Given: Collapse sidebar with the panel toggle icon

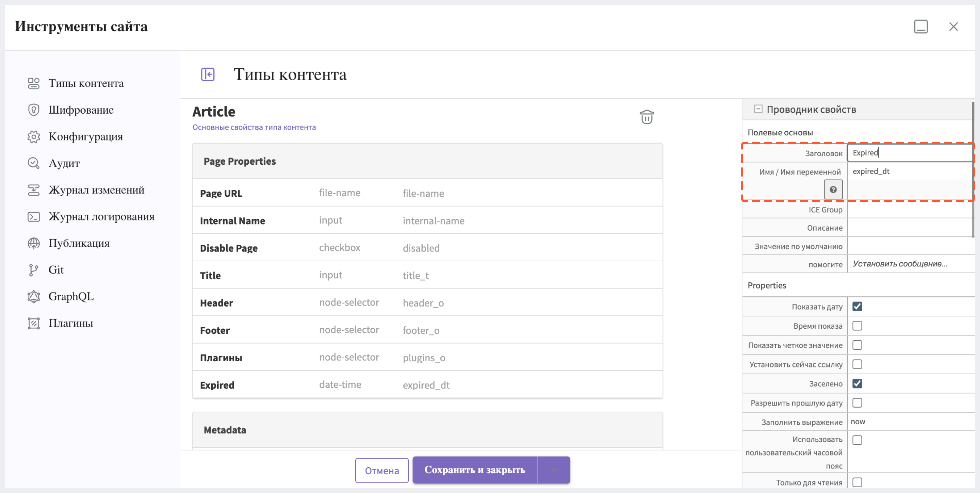Looking at the screenshot, I should point(208,74).
